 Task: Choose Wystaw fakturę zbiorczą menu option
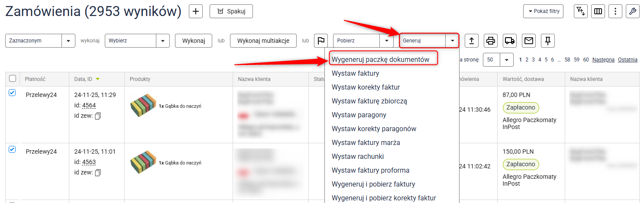click(369, 101)
